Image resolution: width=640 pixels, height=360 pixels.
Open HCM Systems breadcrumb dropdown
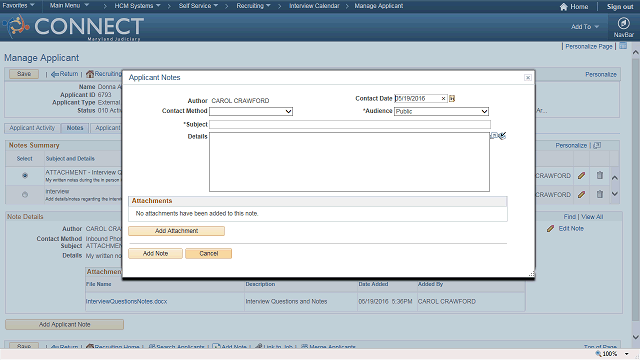click(137, 6)
